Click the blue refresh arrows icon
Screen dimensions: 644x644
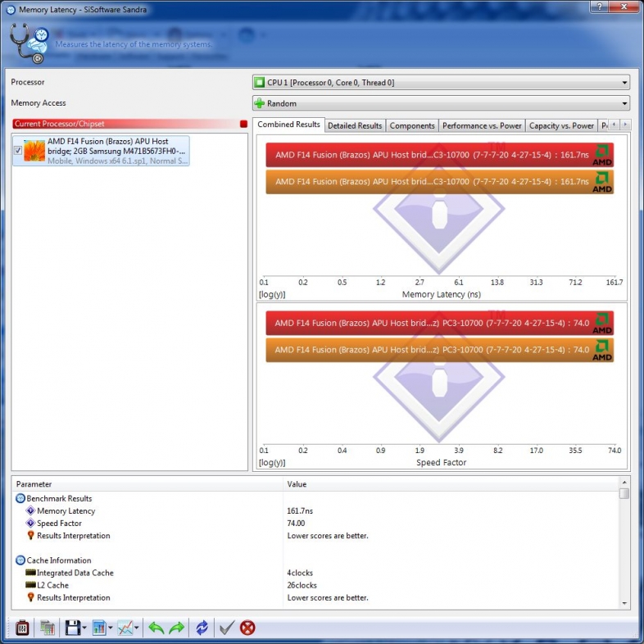pyautogui.click(x=202, y=628)
